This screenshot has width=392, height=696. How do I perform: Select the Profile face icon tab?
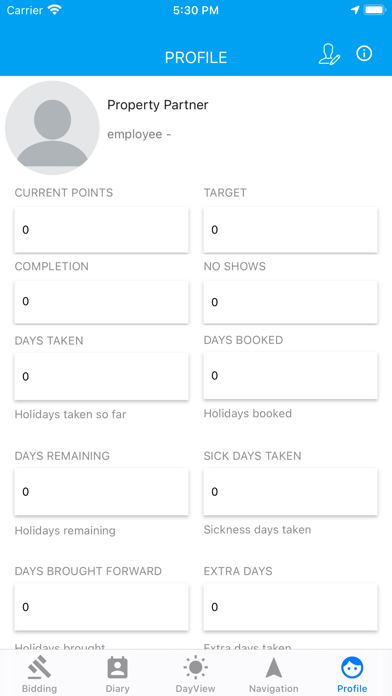tap(352, 668)
